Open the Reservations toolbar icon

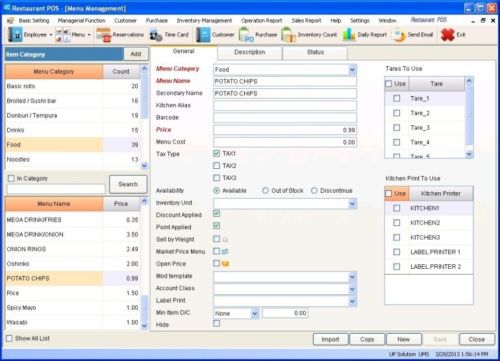pyautogui.click(x=103, y=35)
